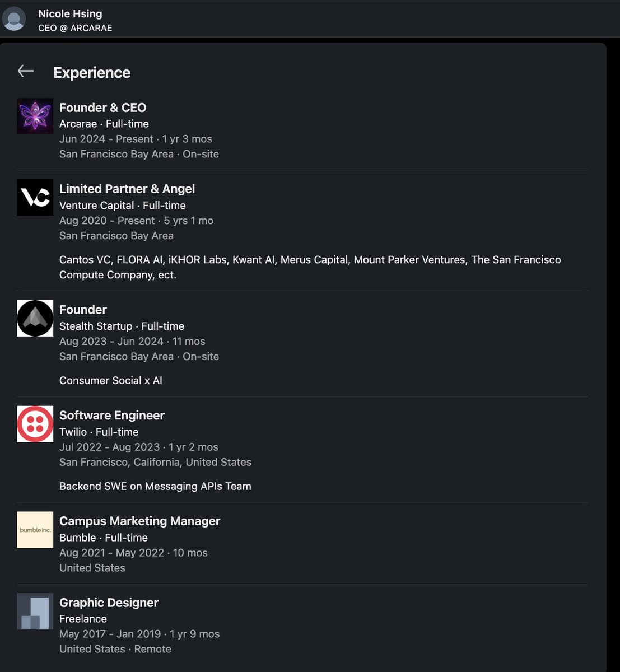The image size is (620, 672).
Task: Select the Consumer Social x AI description
Action: point(111,380)
